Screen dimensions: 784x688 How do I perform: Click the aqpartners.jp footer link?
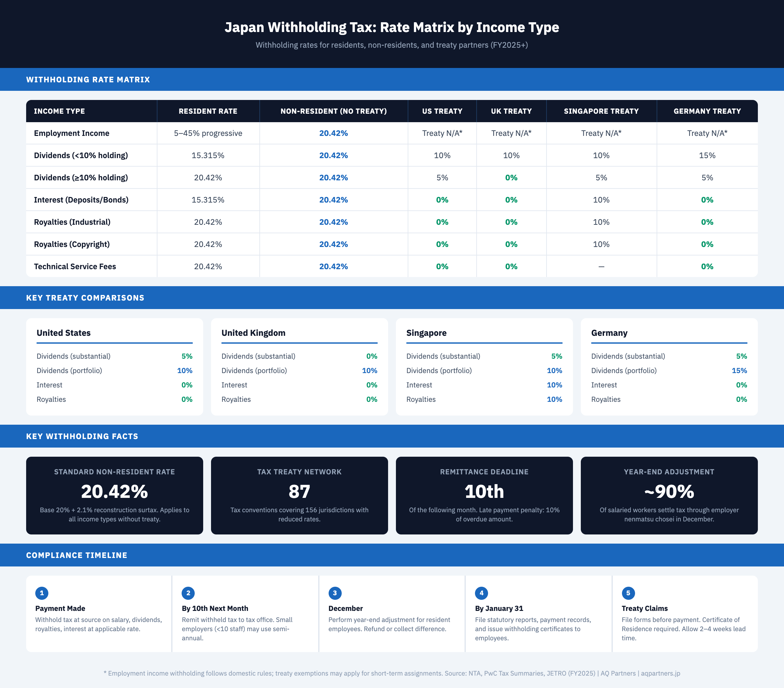click(660, 673)
